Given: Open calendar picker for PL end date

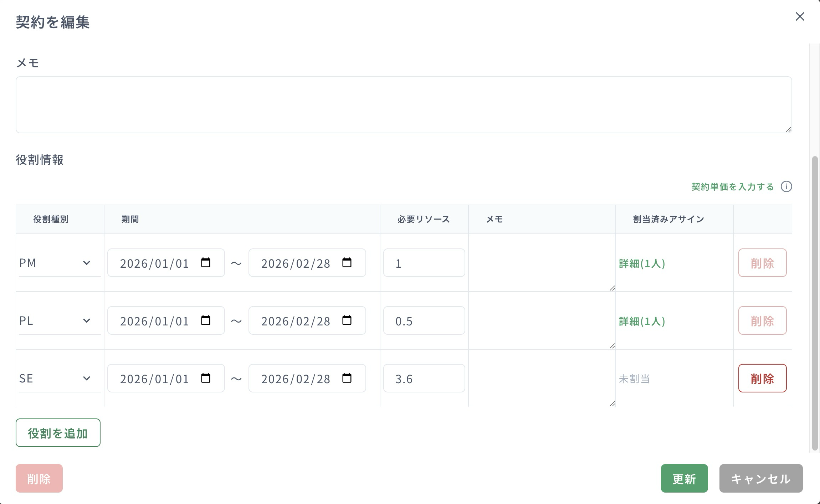Looking at the screenshot, I should [347, 320].
